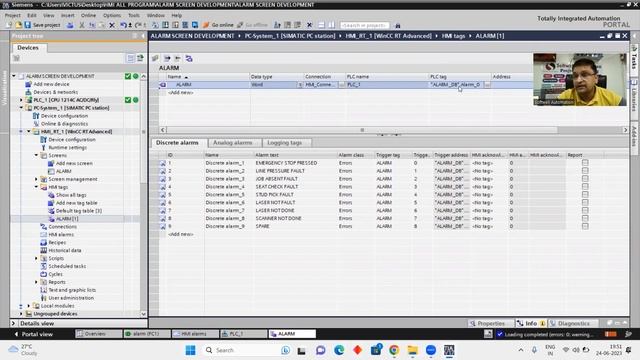Click the Split editor horizontally icon
The image size is (640, 360).
click(322, 25)
